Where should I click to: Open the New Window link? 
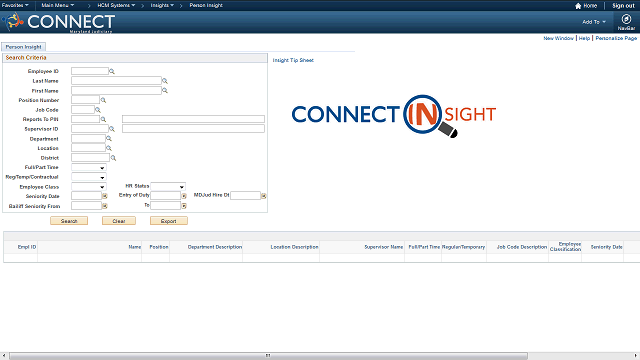[558, 38]
